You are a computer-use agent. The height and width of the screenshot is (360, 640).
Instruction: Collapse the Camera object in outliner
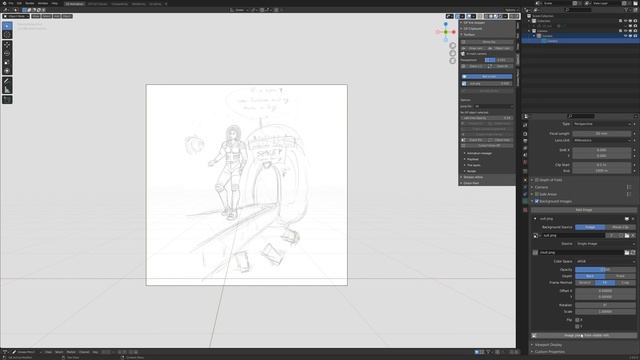534,36
